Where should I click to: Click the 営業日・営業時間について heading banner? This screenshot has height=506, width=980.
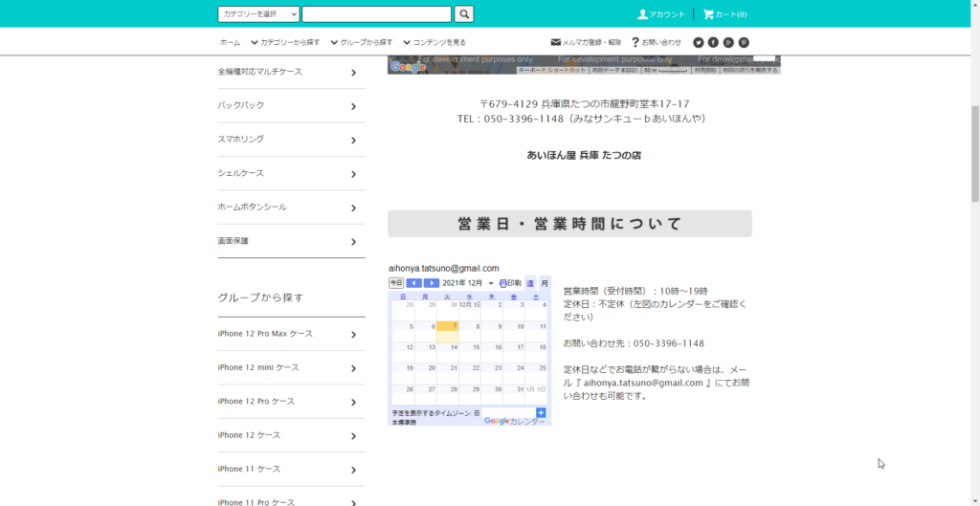(569, 224)
